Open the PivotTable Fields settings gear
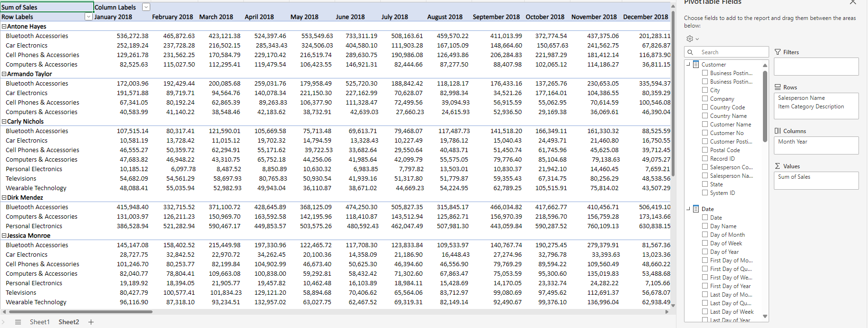Image resolution: width=868 pixels, height=328 pixels. click(x=690, y=39)
